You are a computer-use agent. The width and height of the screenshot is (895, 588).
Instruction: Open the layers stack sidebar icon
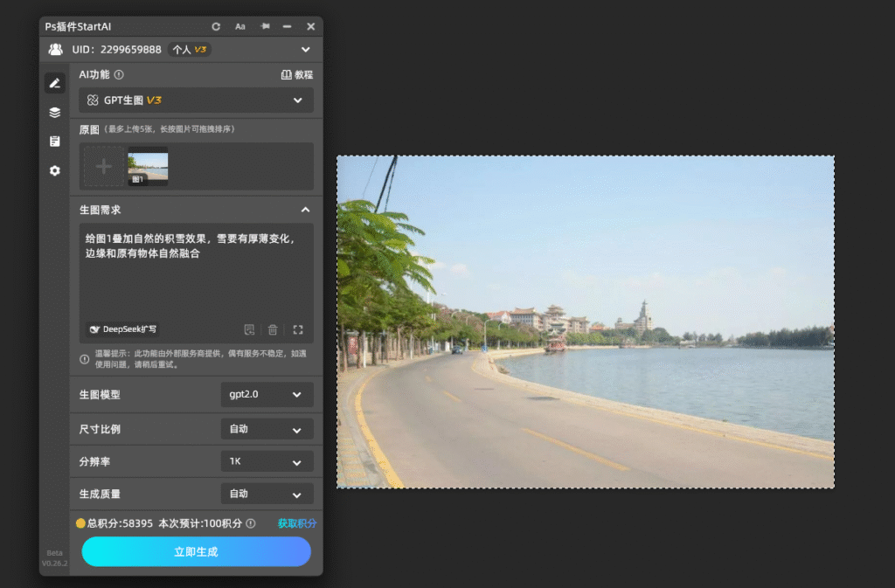[x=55, y=113]
